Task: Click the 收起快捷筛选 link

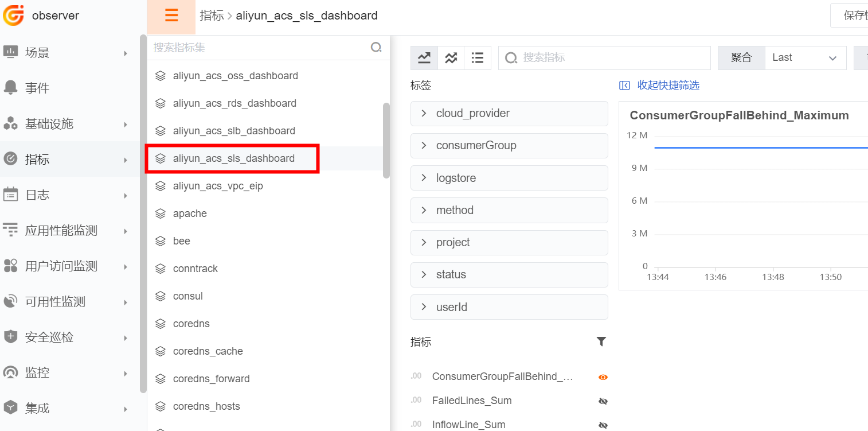Action: 668,86
